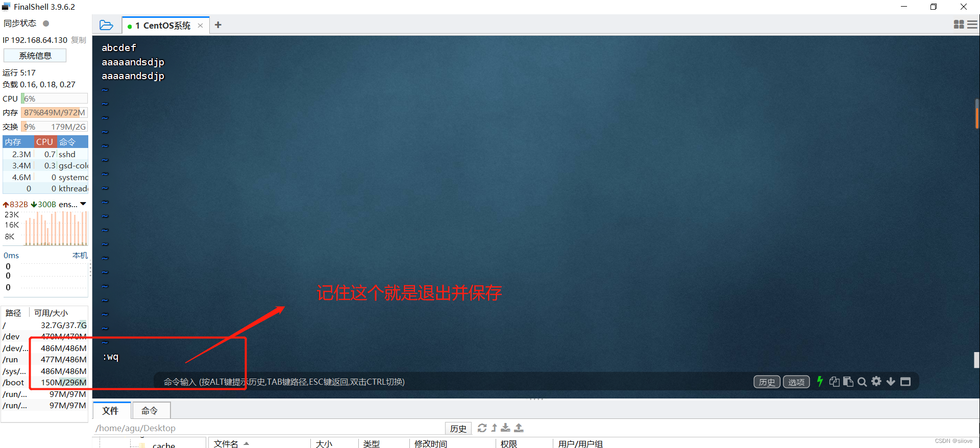Sort the process list by the 命令 column
Screen dimensions: 980x448
point(72,142)
